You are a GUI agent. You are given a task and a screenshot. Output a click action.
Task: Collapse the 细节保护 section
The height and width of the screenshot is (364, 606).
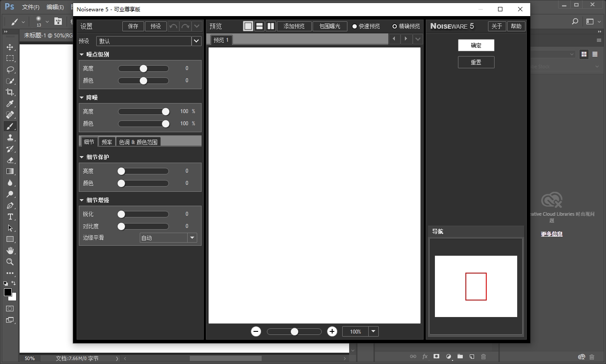(82, 157)
